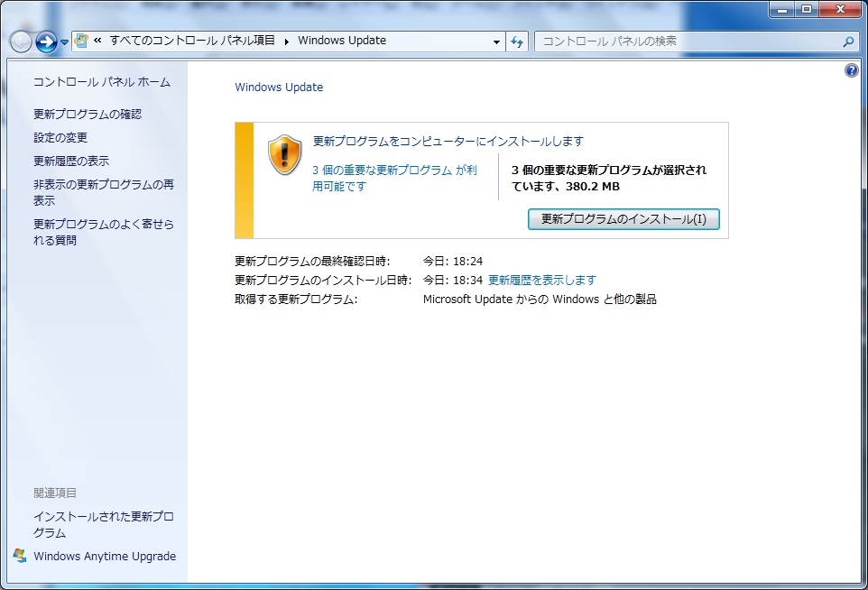Select 'すべてのコントロール パネル項目' breadcrumb
Screen dimensions: 868x590
click(193, 41)
